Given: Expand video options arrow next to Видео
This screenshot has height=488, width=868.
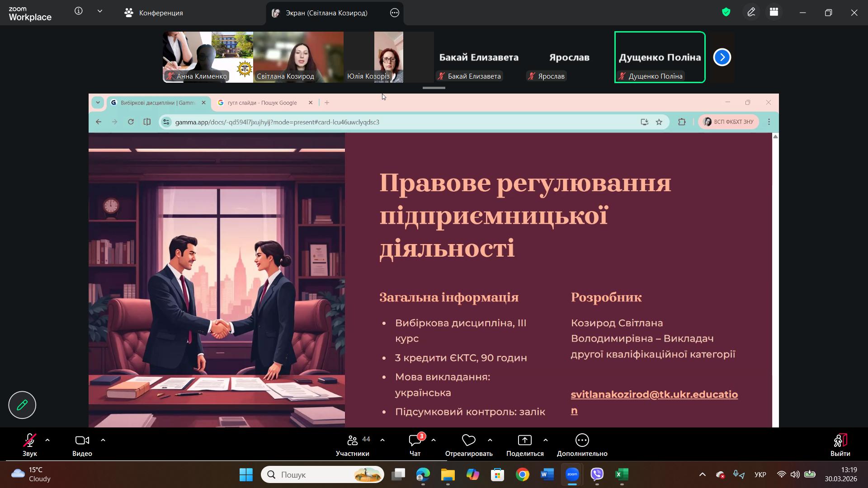Looking at the screenshot, I should (x=103, y=440).
